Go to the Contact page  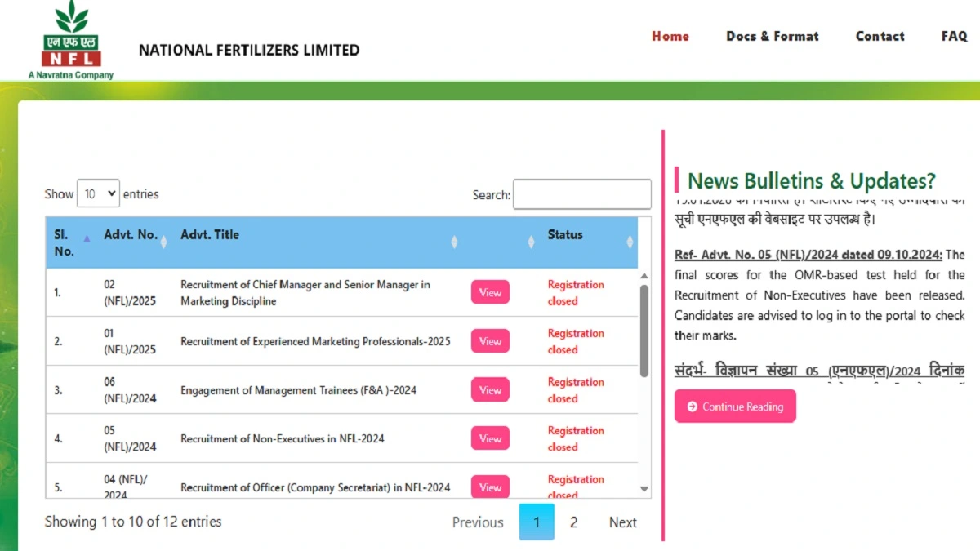pos(880,36)
